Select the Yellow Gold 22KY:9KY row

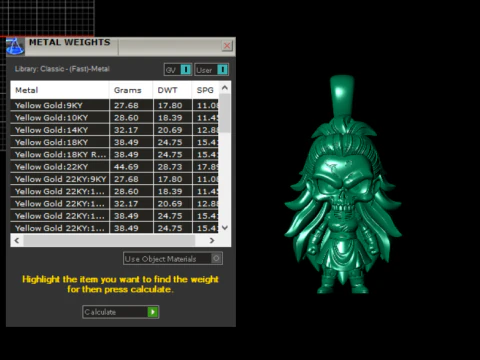pyautogui.click(x=114, y=179)
